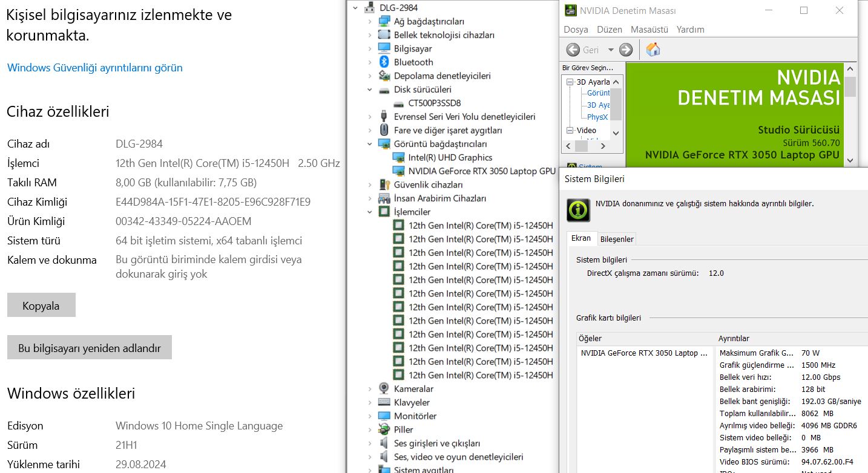Open Windows Güvenliği ayrıntılarını görün link
Screen dimensions: 868x473
[x=94, y=68]
